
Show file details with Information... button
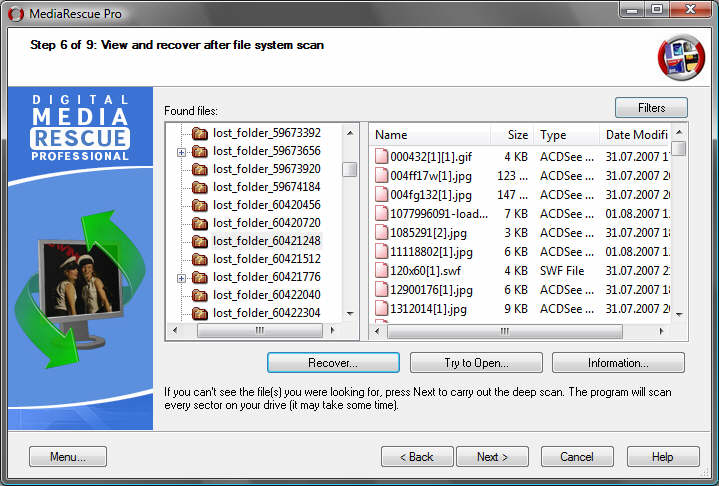point(618,363)
